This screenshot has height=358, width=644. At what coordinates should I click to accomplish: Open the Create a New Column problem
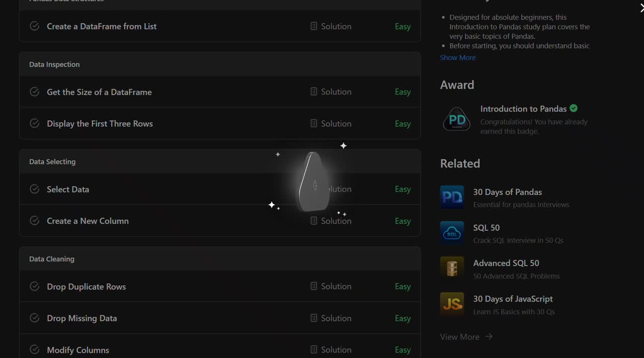(87, 221)
